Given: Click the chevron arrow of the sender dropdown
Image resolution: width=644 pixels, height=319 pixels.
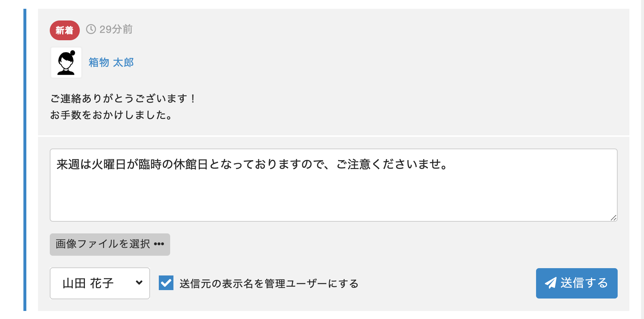Looking at the screenshot, I should point(139,282).
